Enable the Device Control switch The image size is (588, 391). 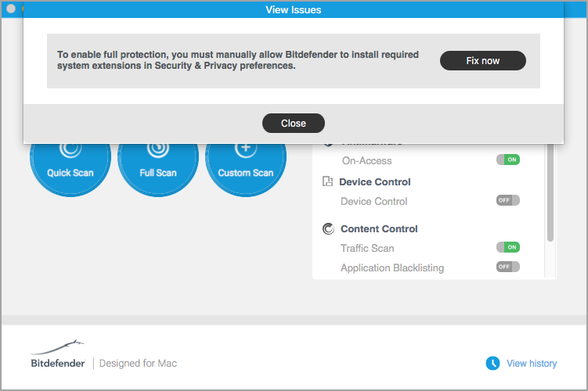(508, 200)
